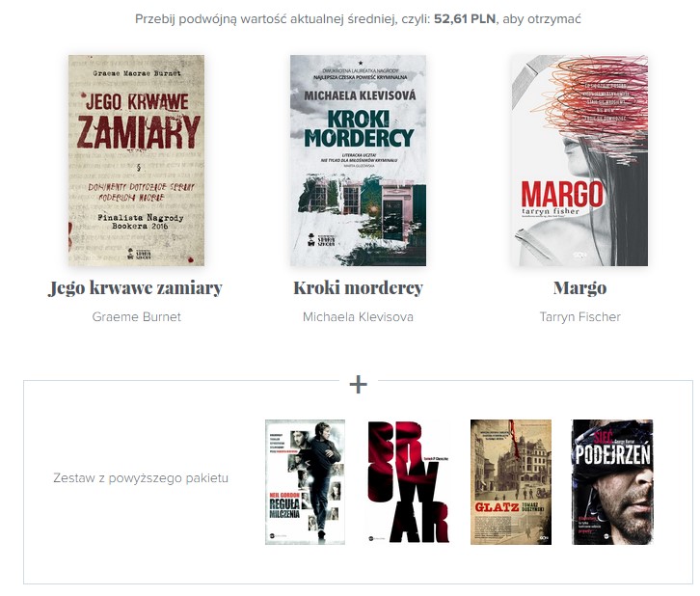Image resolution: width=700 pixels, height=596 pixels.
Task: Select the Sieć podejrzeń cover thumbnail
Action: (x=612, y=482)
